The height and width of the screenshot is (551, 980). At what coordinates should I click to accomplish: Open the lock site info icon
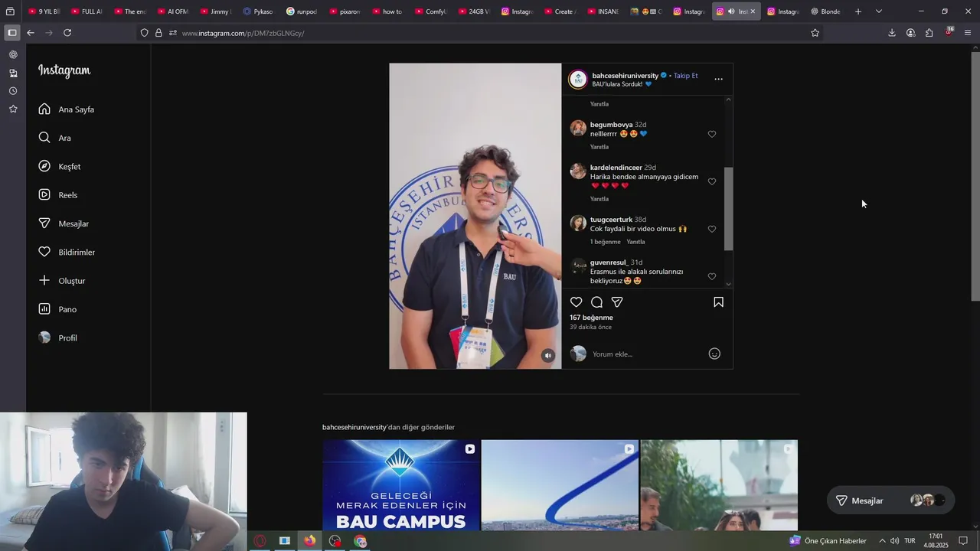click(x=158, y=33)
